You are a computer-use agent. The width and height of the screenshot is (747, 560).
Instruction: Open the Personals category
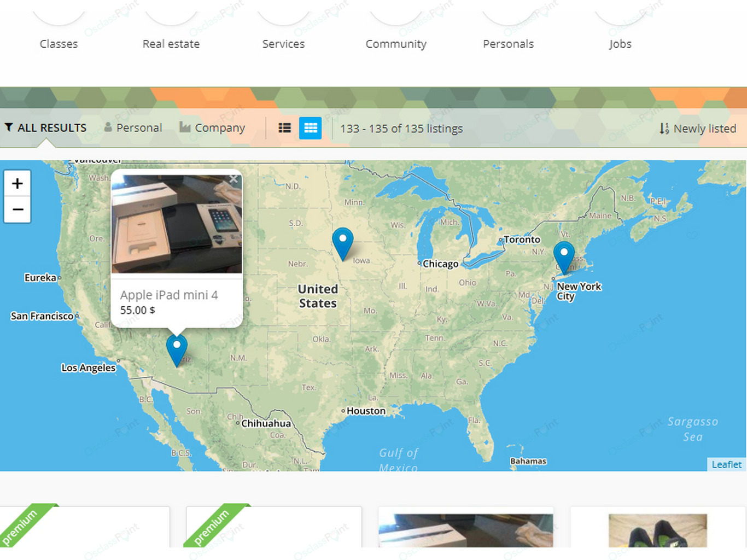pyautogui.click(x=508, y=44)
